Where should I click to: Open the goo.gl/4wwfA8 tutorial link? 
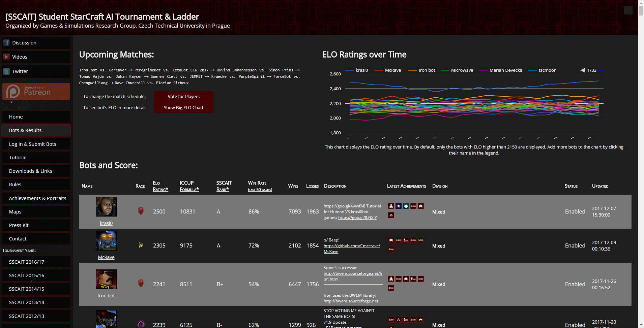click(x=344, y=206)
